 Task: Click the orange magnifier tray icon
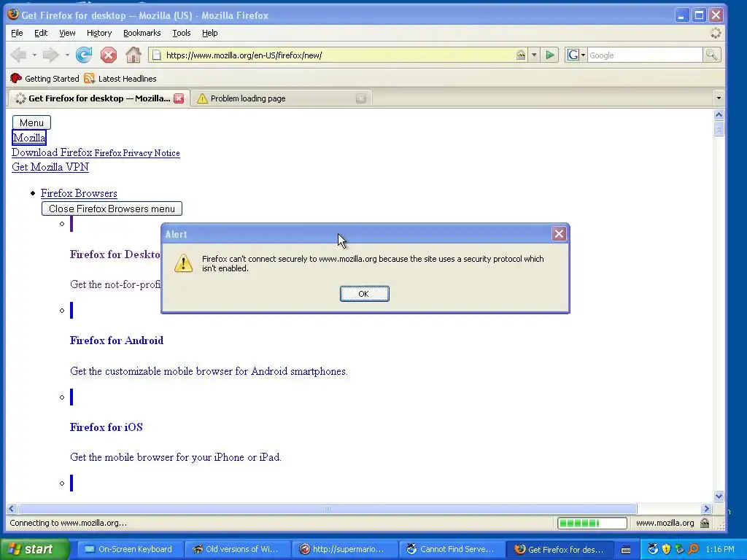[x=693, y=550]
